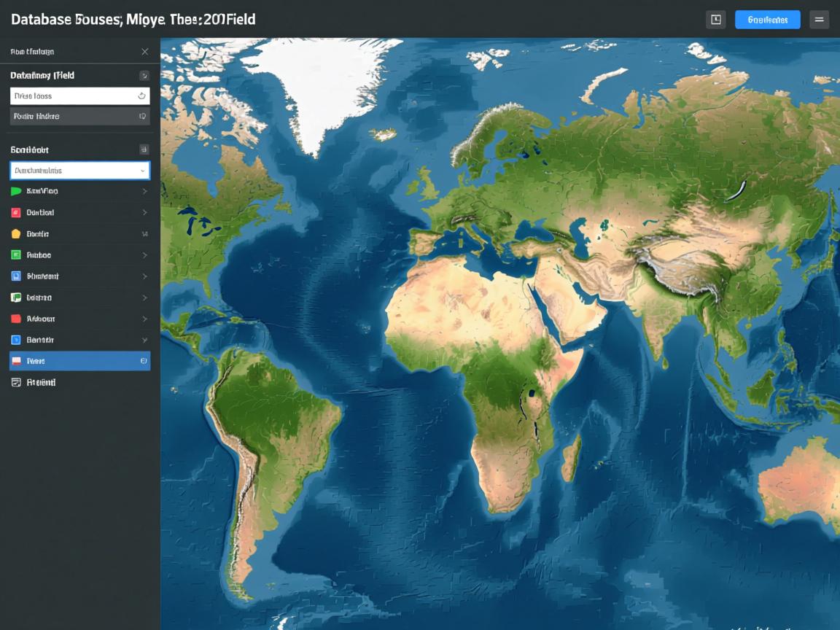
Task: Expand the green flag row using its chevron
Action: point(144,191)
